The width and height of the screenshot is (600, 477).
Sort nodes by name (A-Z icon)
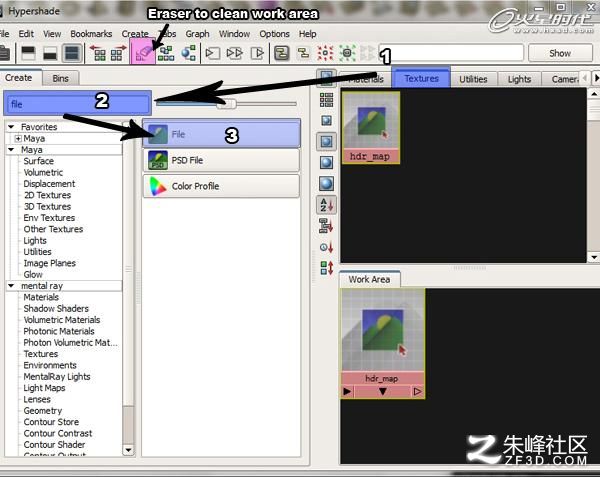326,205
